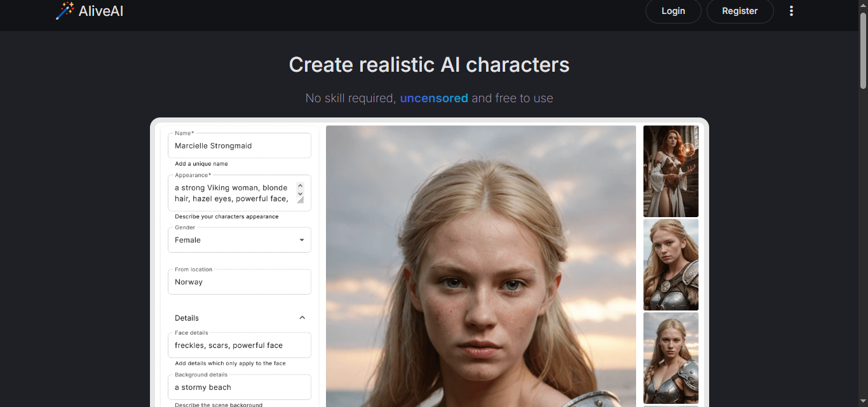Viewport: 868px width, 407px height.
Task: Click the blue uncensored highlighted word
Action: [x=434, y=98]
